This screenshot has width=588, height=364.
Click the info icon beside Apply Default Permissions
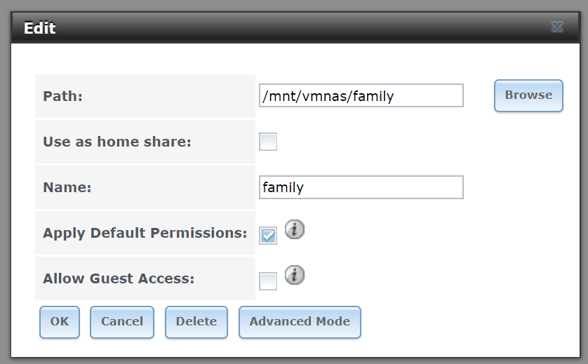point(295,229)
